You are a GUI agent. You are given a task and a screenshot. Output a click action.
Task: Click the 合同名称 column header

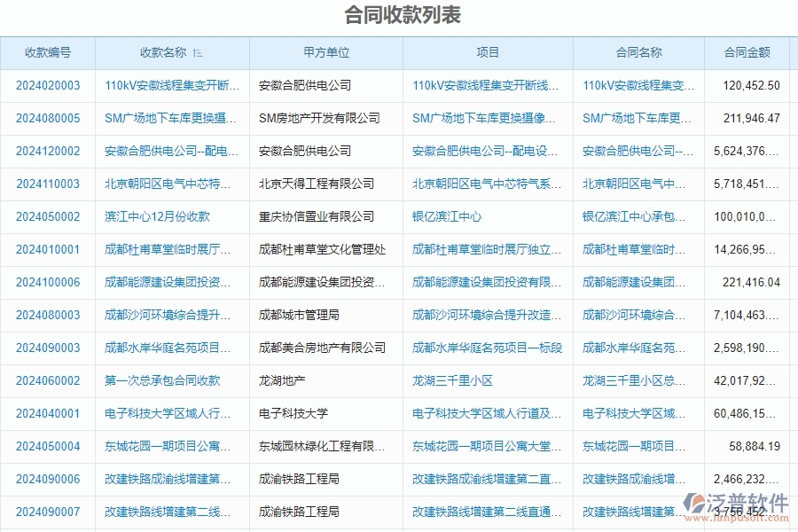pyautogui.click(x=638, y=52)
